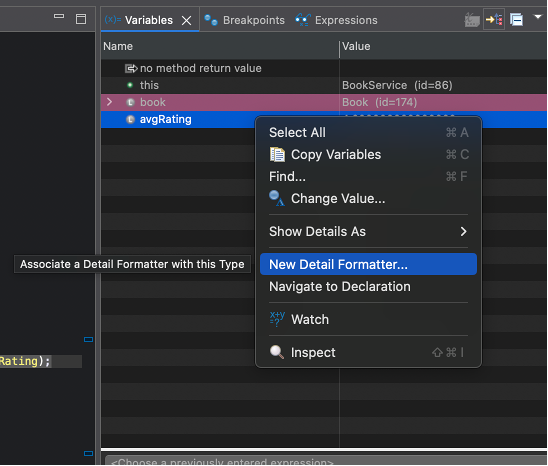This screenshot has height=466, width=548.
Task: Select the avgRating variable row
Action: pyautogui.click(x=179, y=120)
